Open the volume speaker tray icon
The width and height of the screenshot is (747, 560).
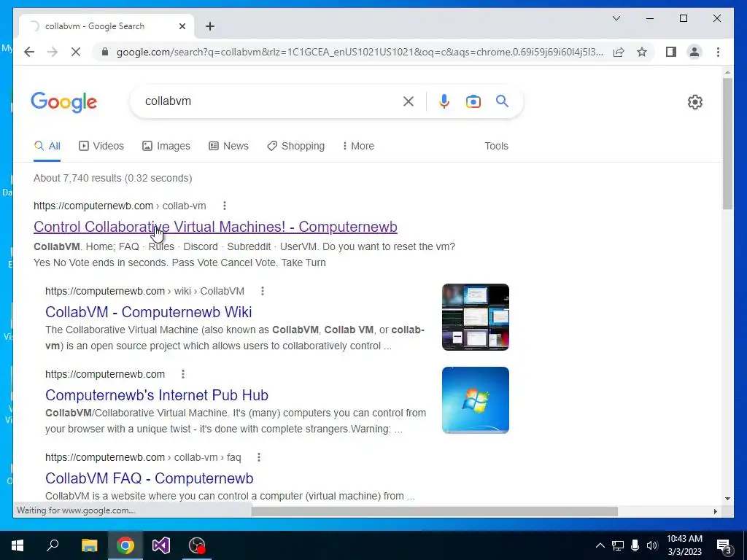(652, 545)
